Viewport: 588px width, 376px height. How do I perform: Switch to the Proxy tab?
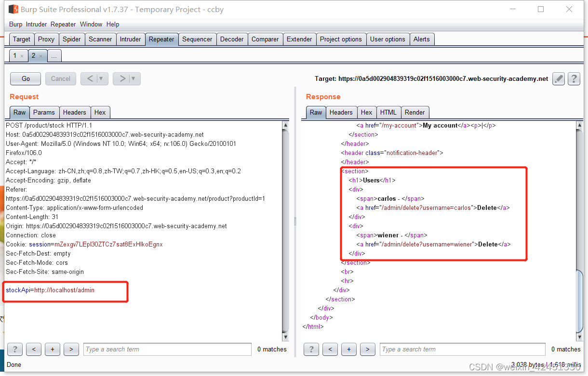click(46, 39)
